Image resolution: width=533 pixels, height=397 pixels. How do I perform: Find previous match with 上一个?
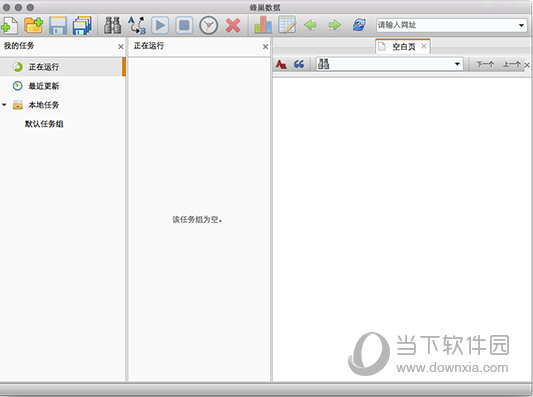click(511, 64)
